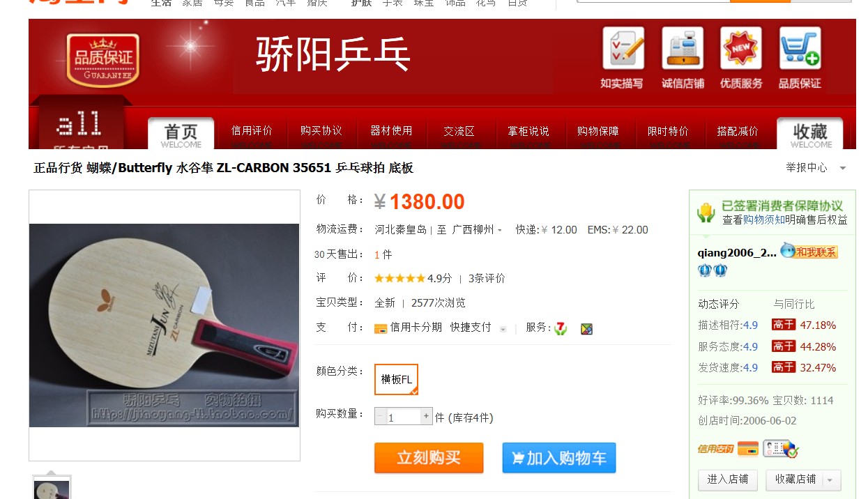Expand the 举报中心 dropdown

[x=843, y=169]
